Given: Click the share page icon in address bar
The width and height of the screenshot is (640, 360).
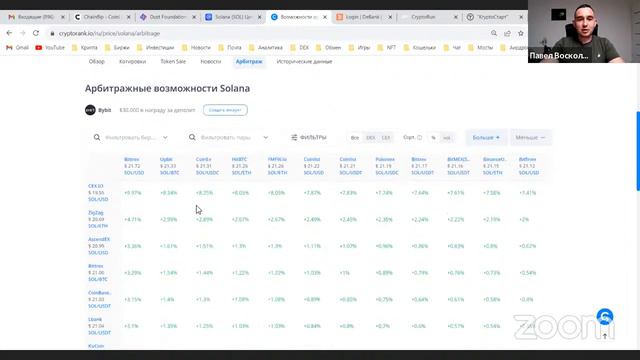Looking at the screenshot, I should click(507, 33).
